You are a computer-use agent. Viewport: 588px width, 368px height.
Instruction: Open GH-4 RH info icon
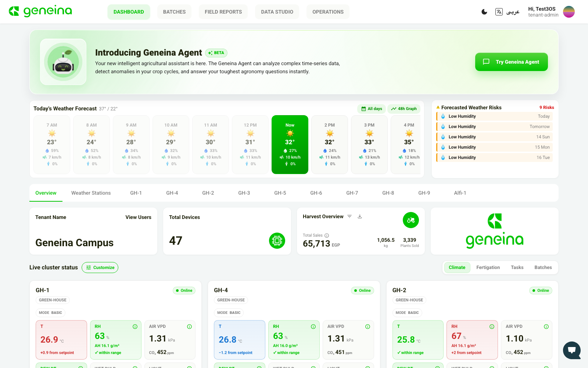coord(313,326)
